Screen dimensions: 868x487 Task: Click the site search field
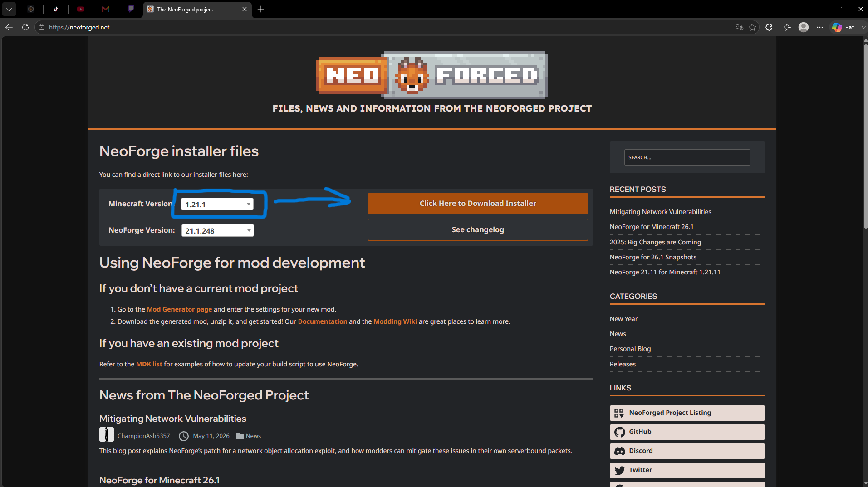(x=687, y=157)
